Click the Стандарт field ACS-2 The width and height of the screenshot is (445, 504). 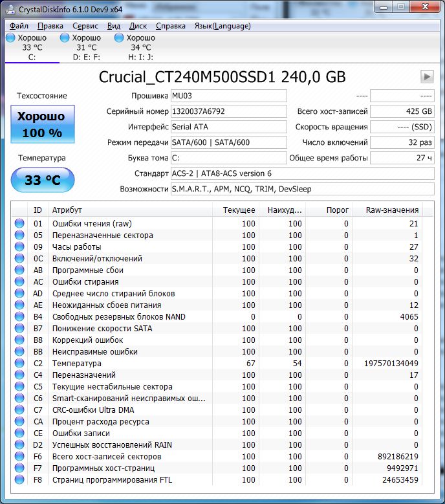[302, 173]
